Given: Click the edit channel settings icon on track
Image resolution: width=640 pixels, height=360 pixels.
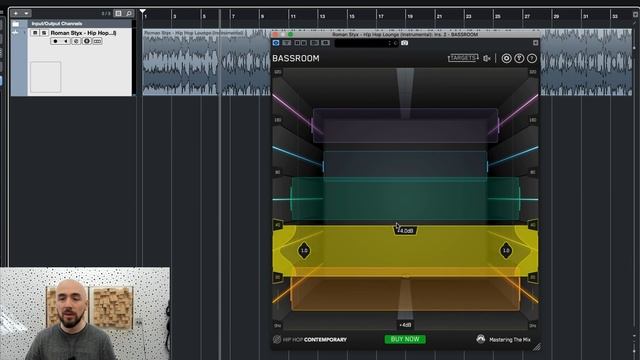Looking at the screenshot, I should tap(76, 41).
